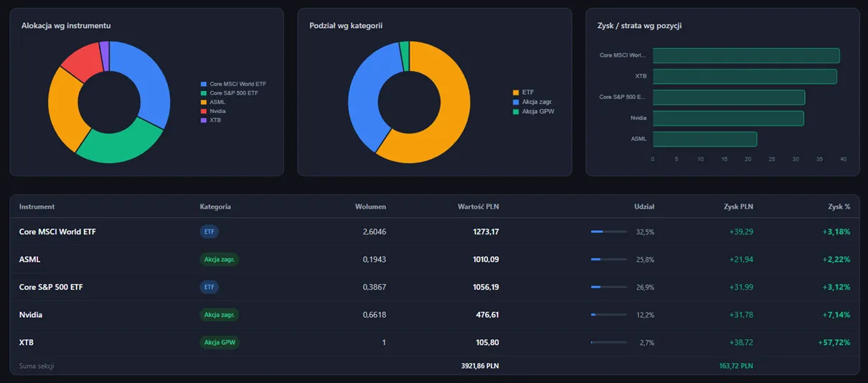
Task: Click the volume value 0,1943
Action: [374, 260]
